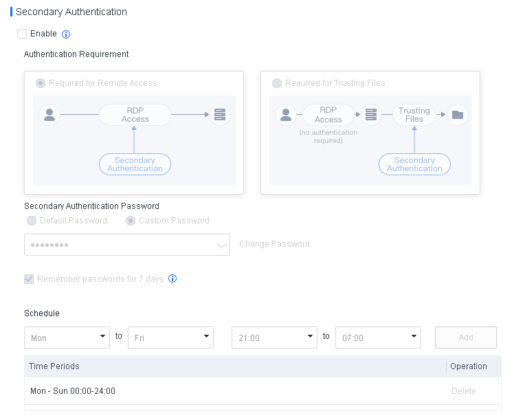Expand the 21:00 start time dropdown

tap(274, 338)
